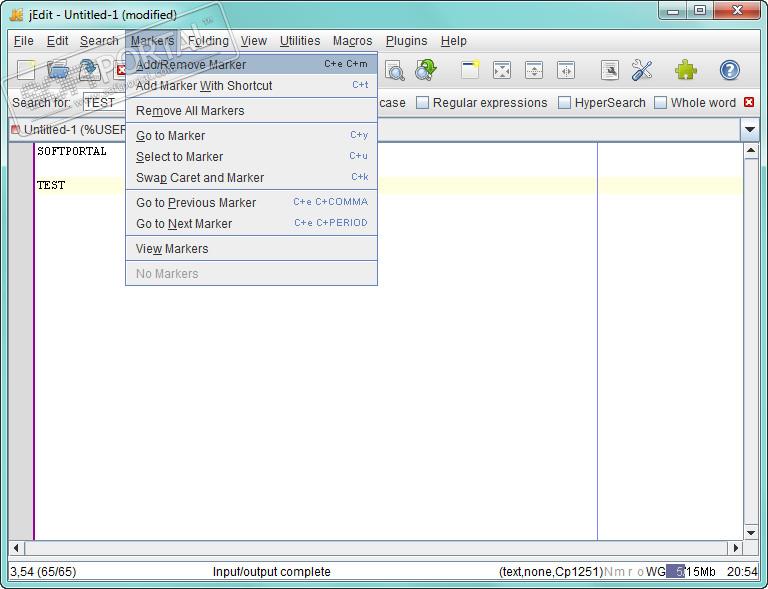Select Go to Previous Marker
This screenshot has width=768, height=589.
point(251,202)
